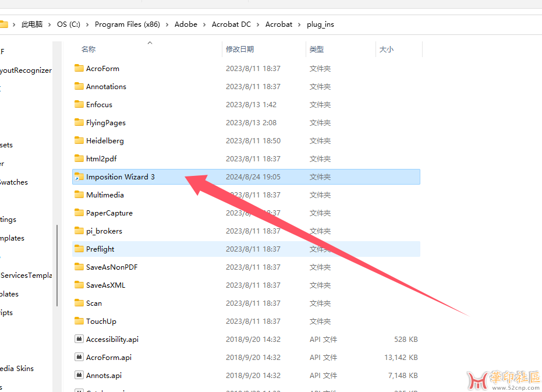Select the SaveAsXML folder name

click(105, 285)
